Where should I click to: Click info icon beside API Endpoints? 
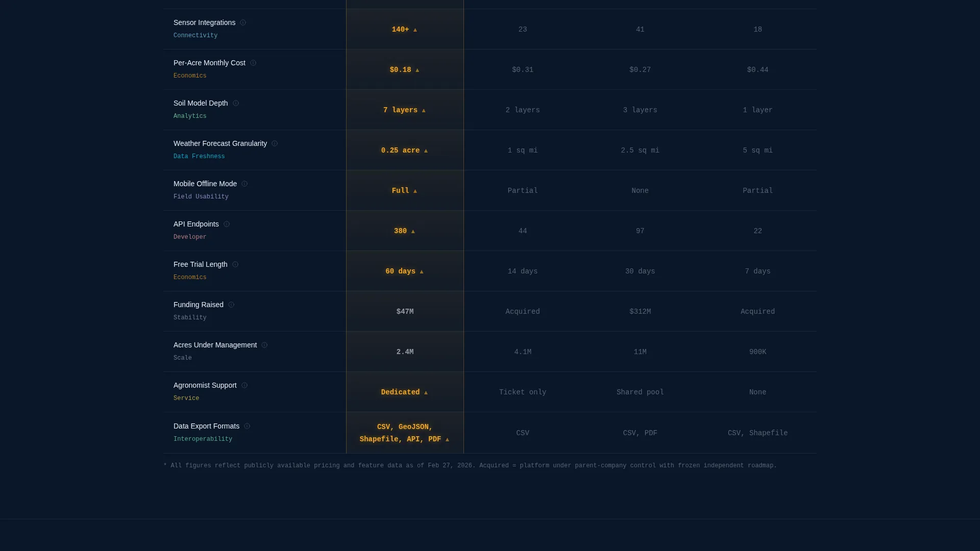click(x=227, y=224)
